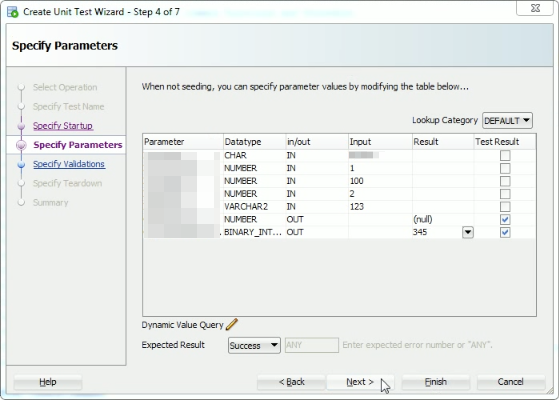Image resolution: width=559 pixels, height=400 pixels.
Task: Open Help for the wizard
Action: [48, 382]
